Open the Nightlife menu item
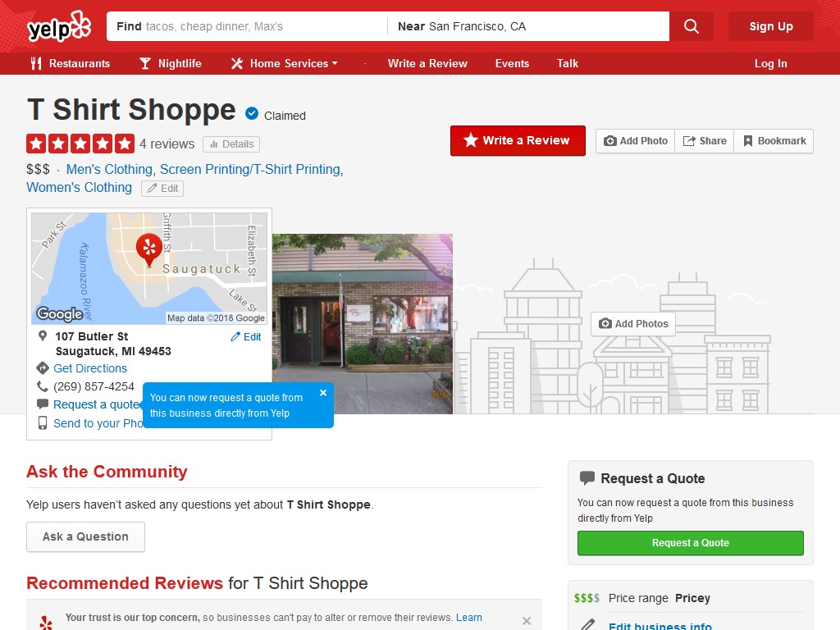The width and height of the screenshot is (840, 630). [171, 63]
